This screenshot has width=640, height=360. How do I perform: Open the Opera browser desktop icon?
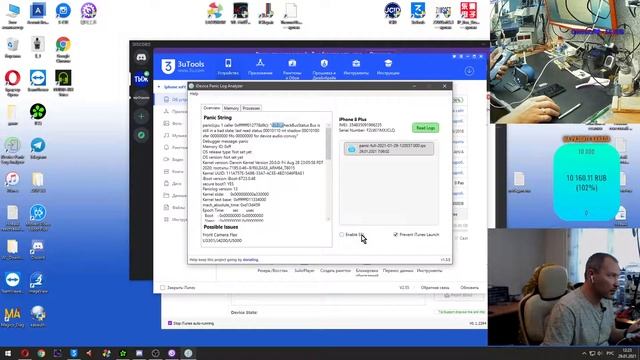12,78
